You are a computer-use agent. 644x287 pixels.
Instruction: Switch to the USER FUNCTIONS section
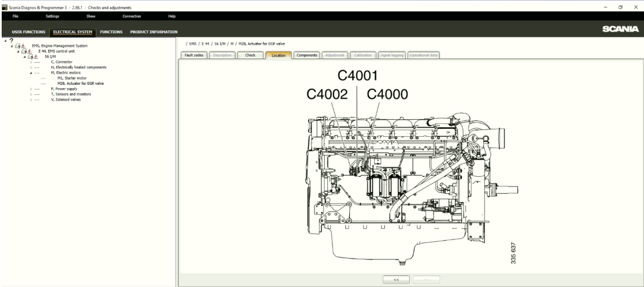tap(29, 32)
